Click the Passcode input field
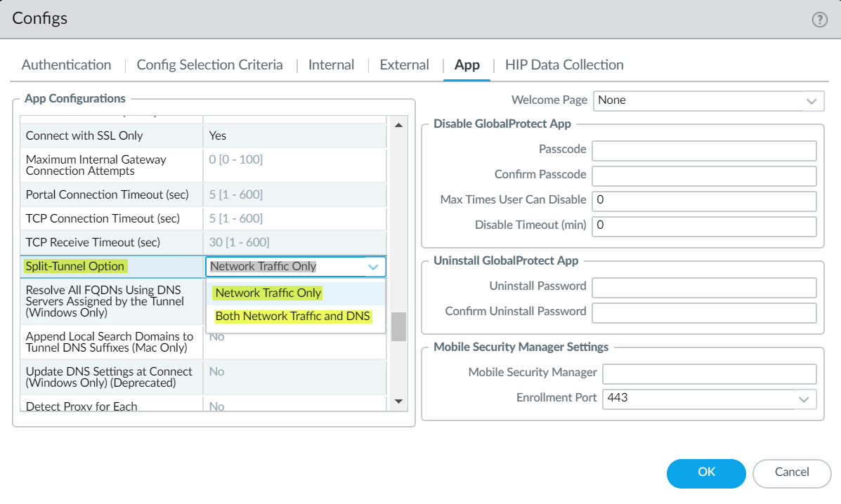Screen dimensions: 841x504 (x=703, y=151)
